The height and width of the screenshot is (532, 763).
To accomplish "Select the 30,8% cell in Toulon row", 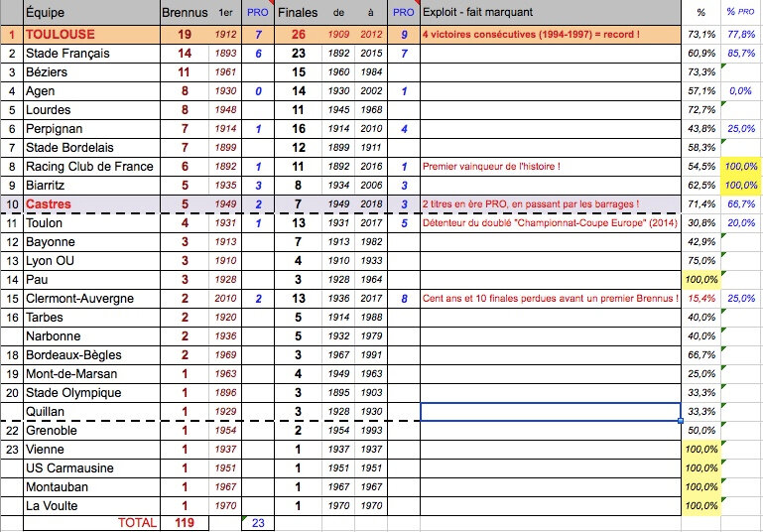I will 701,223.
